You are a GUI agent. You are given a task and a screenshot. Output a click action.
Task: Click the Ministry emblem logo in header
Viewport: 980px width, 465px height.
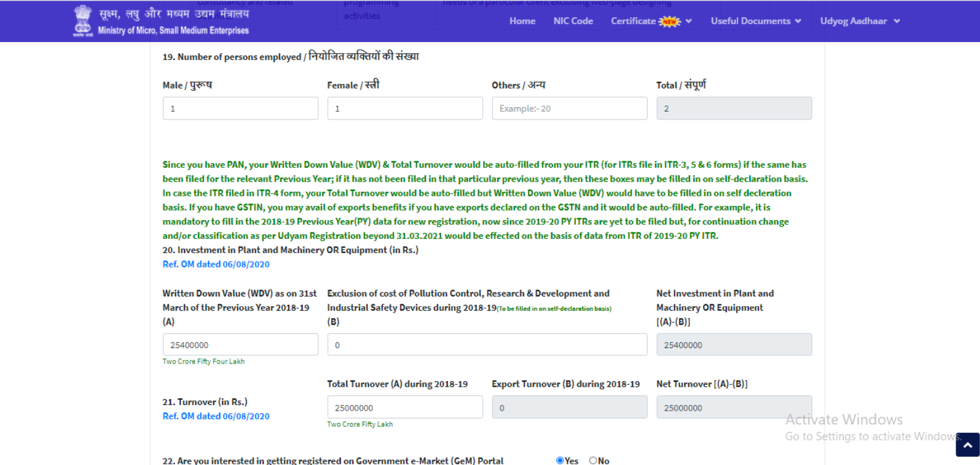pyautogui.click(x=83, y=21)
